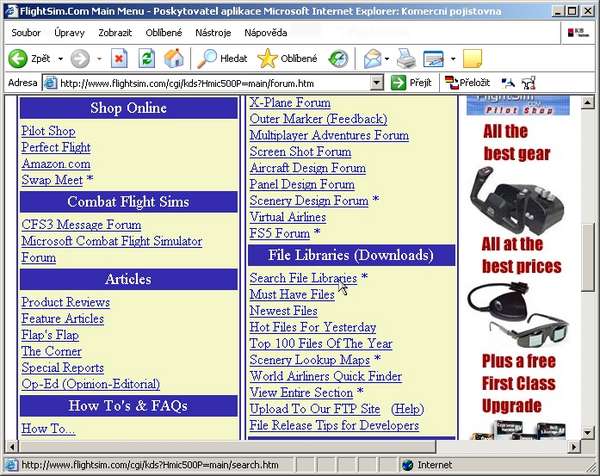Viewport: 600px width, 476px height.
Task: Click into the address URL field
Action: [x=214, y=83]
